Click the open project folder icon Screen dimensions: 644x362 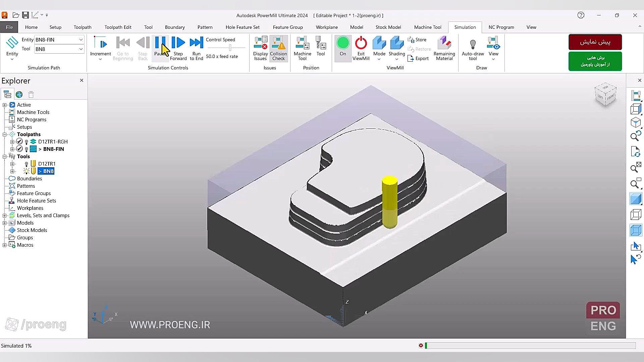pyautogui.click(x=16, y=15)
